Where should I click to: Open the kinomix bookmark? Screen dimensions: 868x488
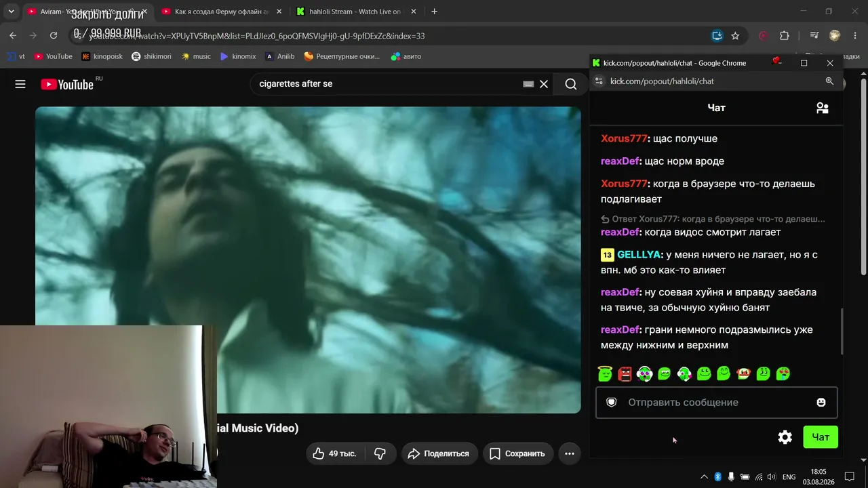point(238,57)
